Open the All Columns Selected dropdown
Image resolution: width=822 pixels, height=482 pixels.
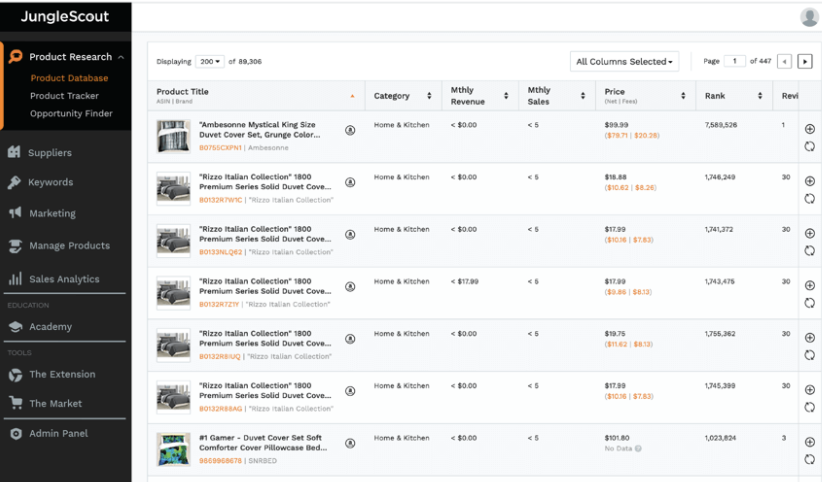pos(624,61)
